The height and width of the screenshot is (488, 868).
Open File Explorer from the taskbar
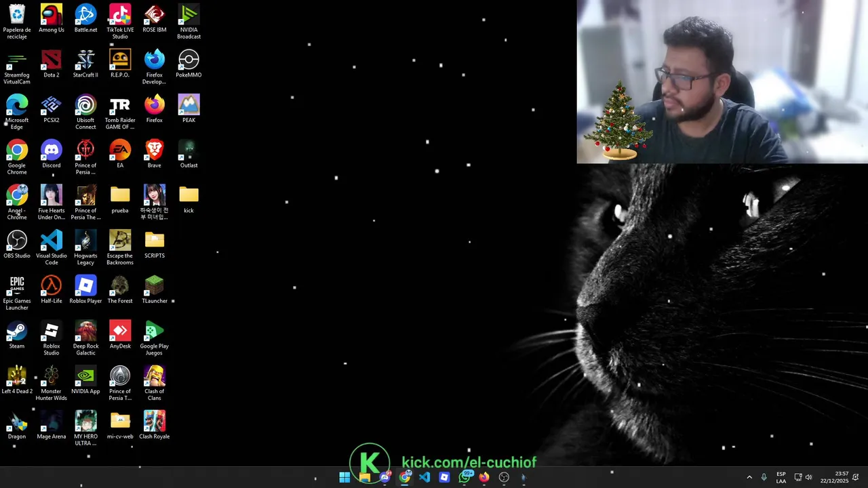click(365, 477)
